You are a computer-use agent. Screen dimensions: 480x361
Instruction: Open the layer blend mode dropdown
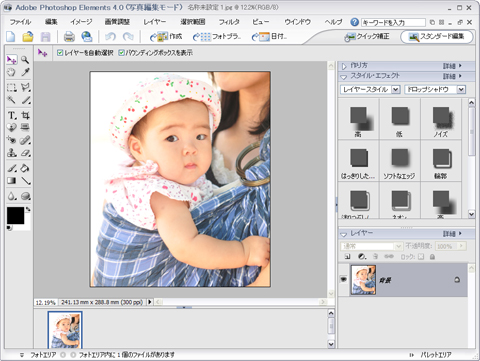(x=371, y=246)
